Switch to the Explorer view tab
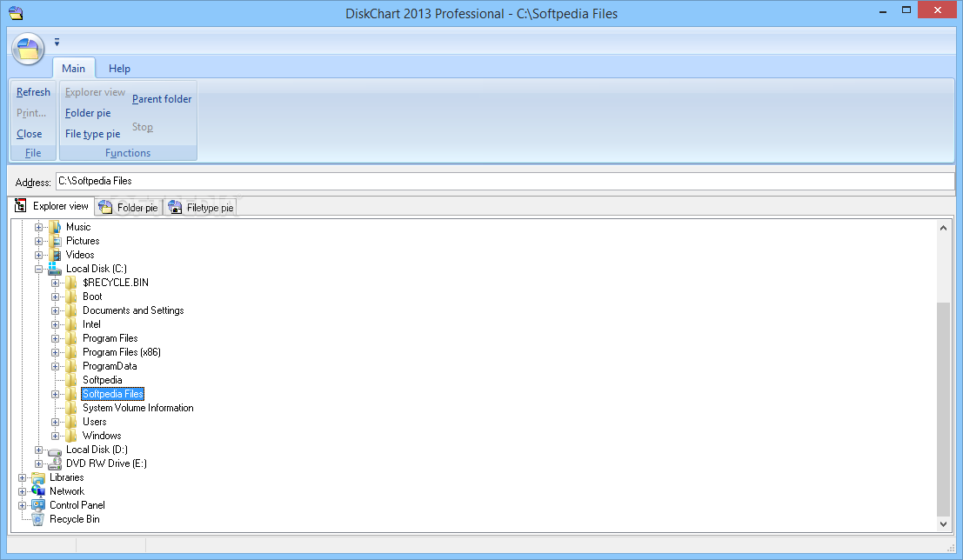 pos(53,206)
